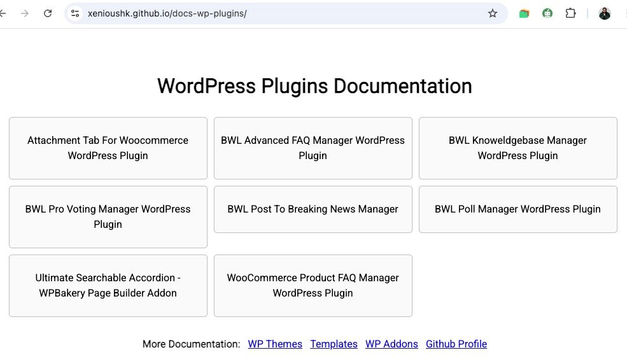
Task: Click the WordPress Plugins Documentation heading
Action: (x=314, y=87)
